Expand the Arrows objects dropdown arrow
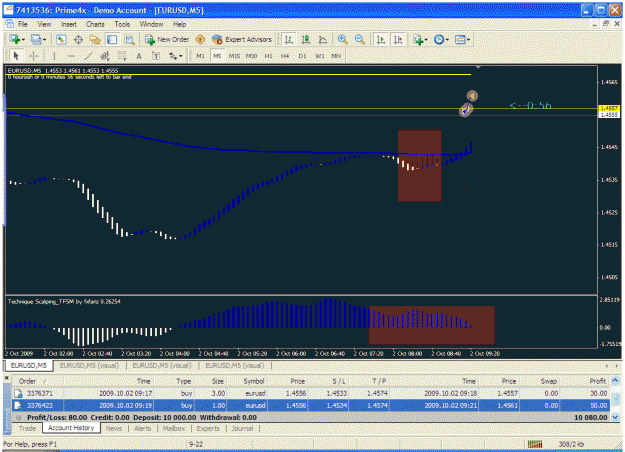Screen dimensions: 625x452 [x=181, y=56]
